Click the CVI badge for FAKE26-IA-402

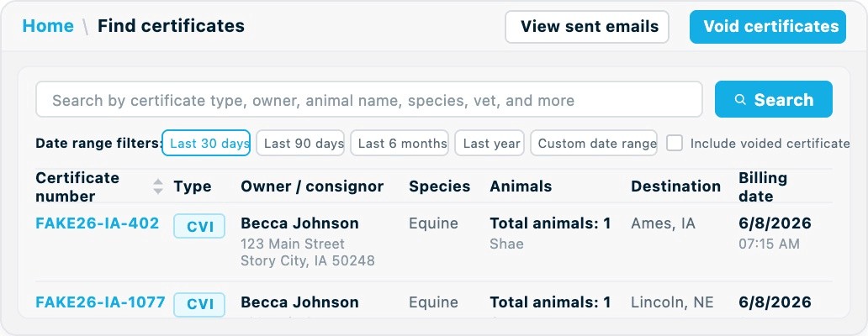point(199,226)
